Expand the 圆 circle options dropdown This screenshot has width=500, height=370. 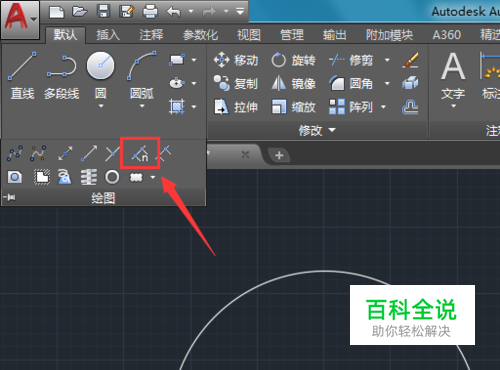tap(101, 106)
